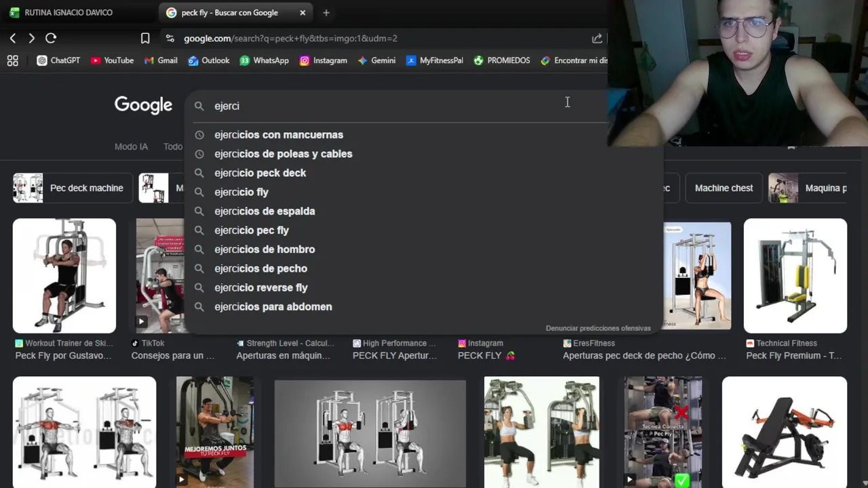Viewport: 868px width, 488px height.
Task: Click Denunciar predicciones ofensivas link
Action: (598, 328)
